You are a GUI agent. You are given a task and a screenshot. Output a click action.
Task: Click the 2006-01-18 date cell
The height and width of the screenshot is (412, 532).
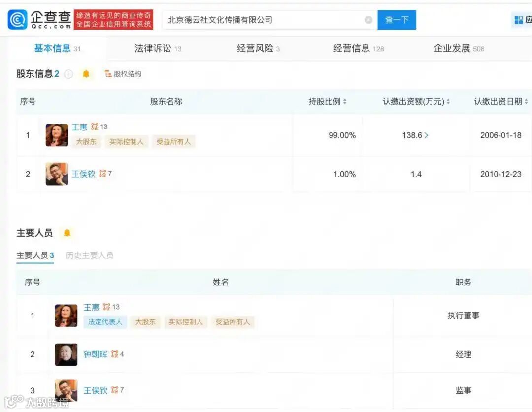(x=501, y=135)
